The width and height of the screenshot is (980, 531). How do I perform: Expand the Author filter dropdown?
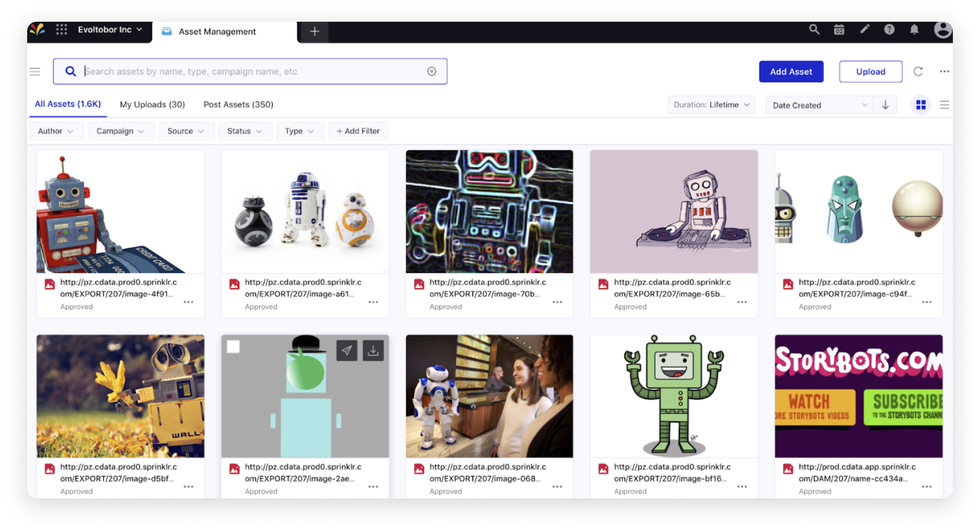[x=55, y=130]
